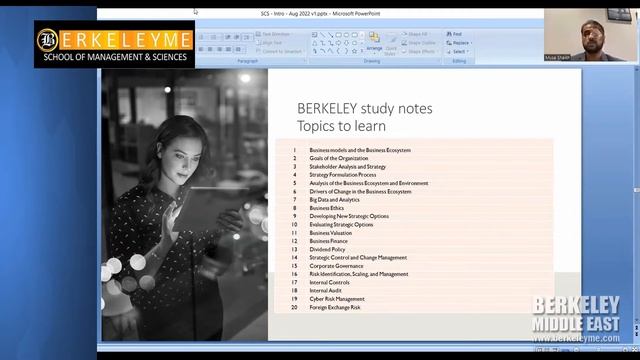Open the Columns dropdown

coord(239,49)
